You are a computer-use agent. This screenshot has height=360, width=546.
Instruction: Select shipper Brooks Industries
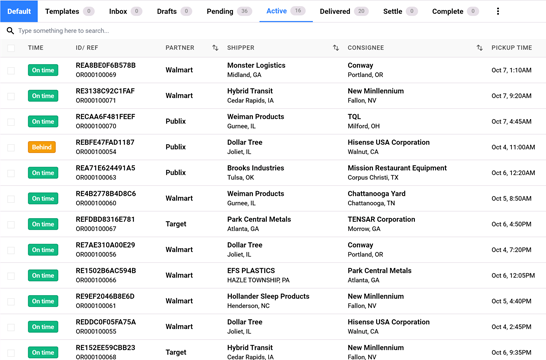click(256, 168)
